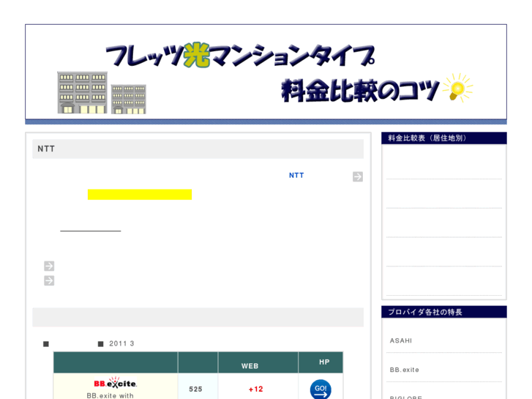Click the HP column header
This screenshot has height=399, width=532.
point(321,362)
